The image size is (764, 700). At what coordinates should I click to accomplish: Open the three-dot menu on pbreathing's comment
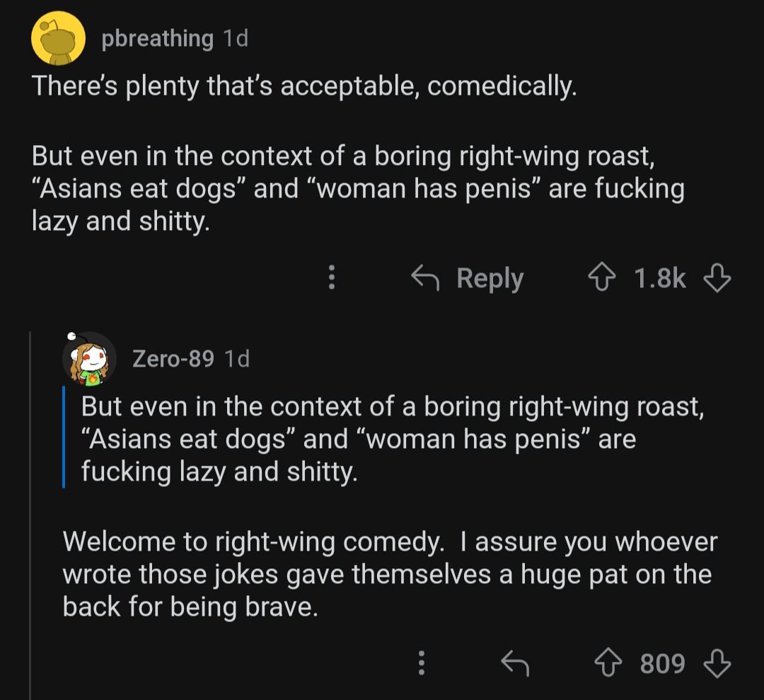click(x=330, y=279)
